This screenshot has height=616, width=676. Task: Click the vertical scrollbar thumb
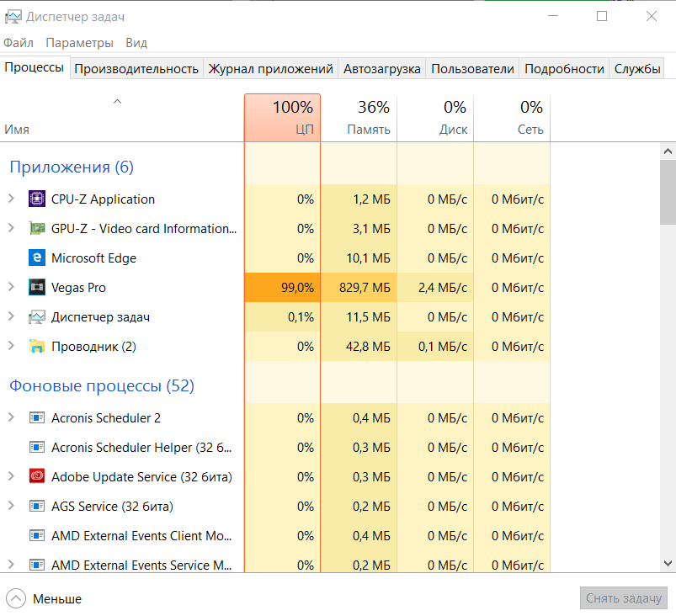[668, 192]
